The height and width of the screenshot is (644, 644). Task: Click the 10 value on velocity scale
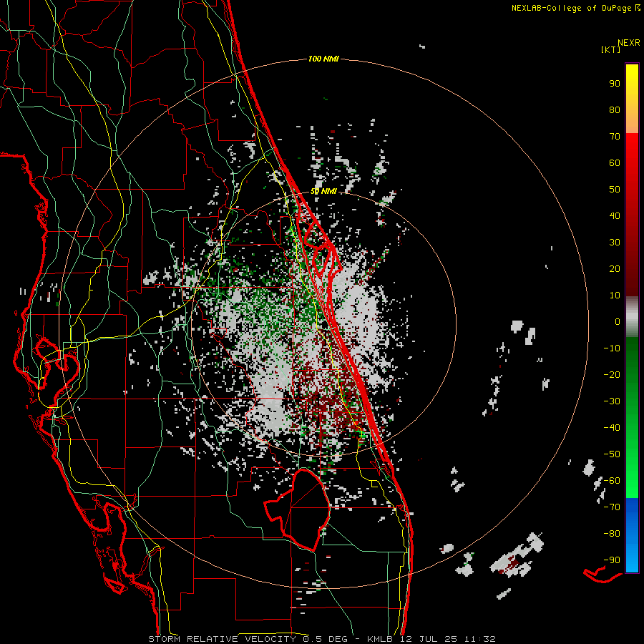(x=615, y=296)
